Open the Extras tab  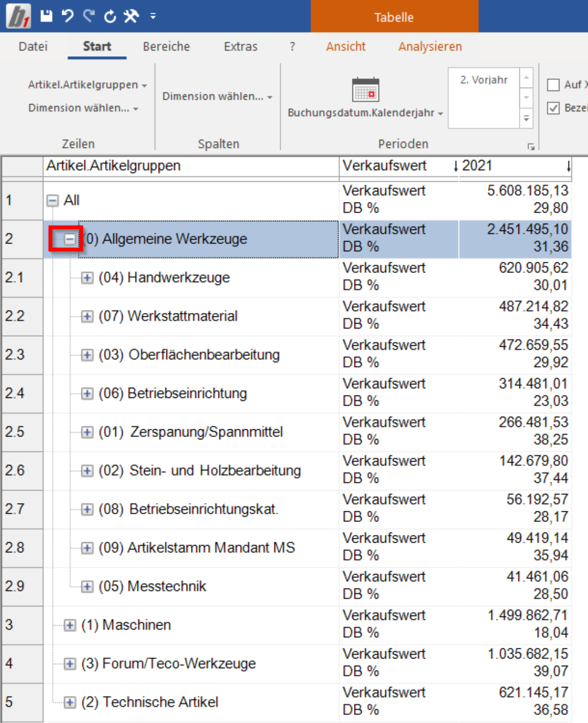pos(241,47)
